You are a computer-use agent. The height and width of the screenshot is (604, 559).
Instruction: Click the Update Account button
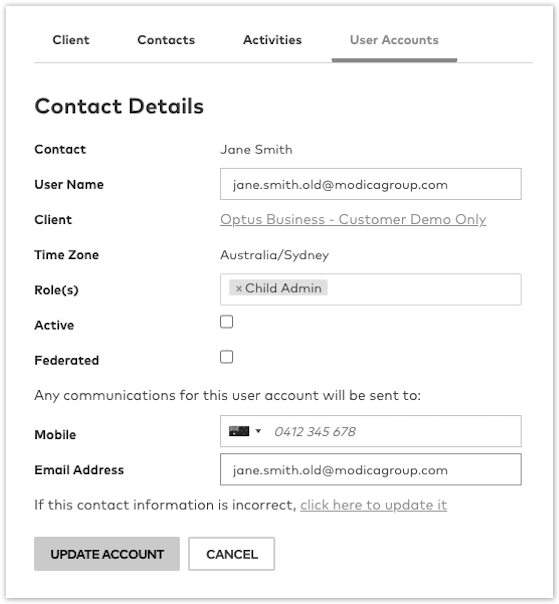click(x=107, y=554)
